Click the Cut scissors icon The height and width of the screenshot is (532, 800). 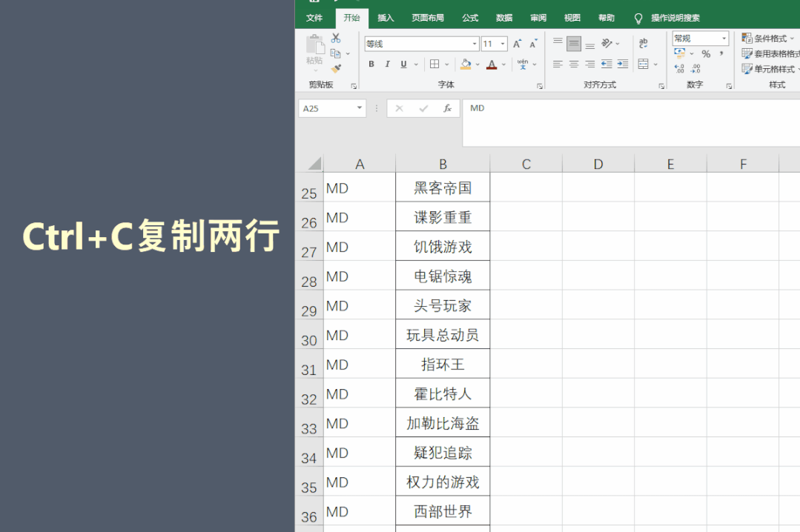(336, 39)
